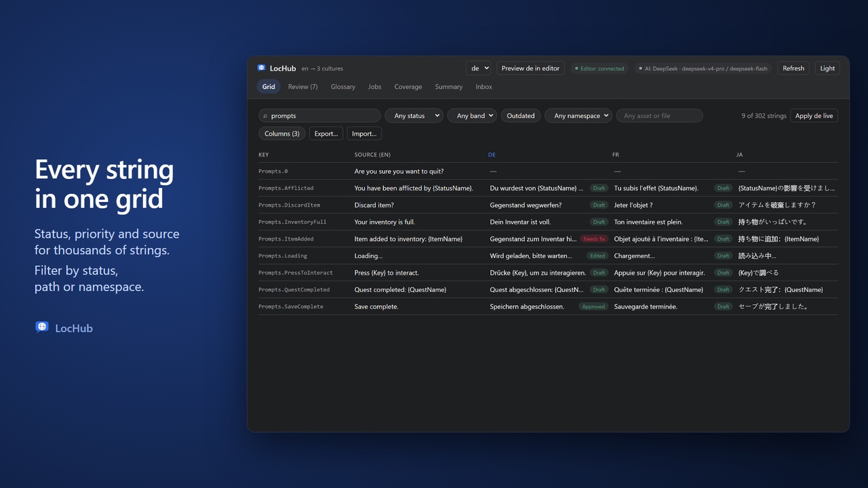Click the 'Editor: connected' status pill
The height and width of the screenshot is (488, 868).
click(599, 68)
